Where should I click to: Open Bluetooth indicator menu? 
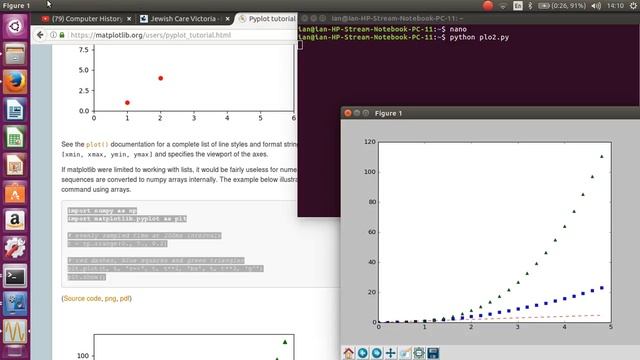click(x=530, y=6)
